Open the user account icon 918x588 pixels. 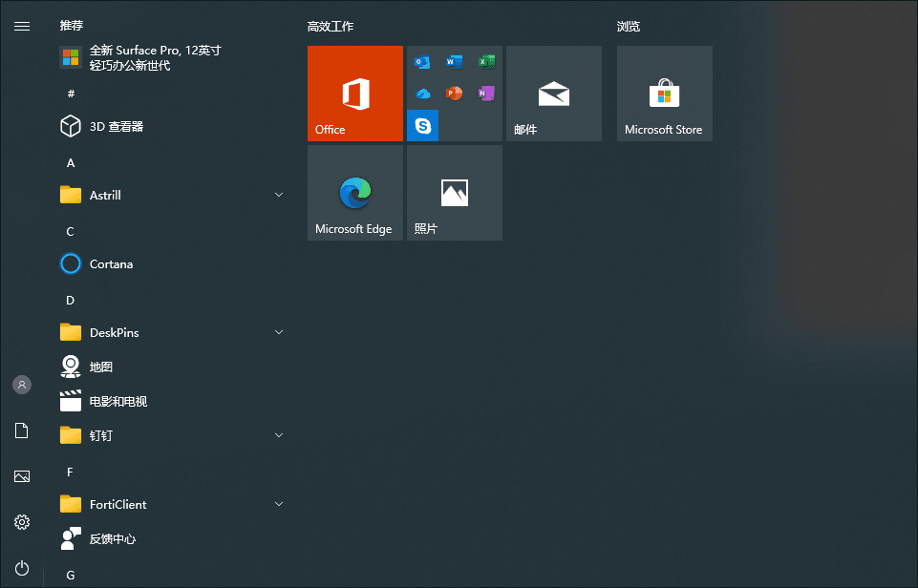tap(21, 385)
